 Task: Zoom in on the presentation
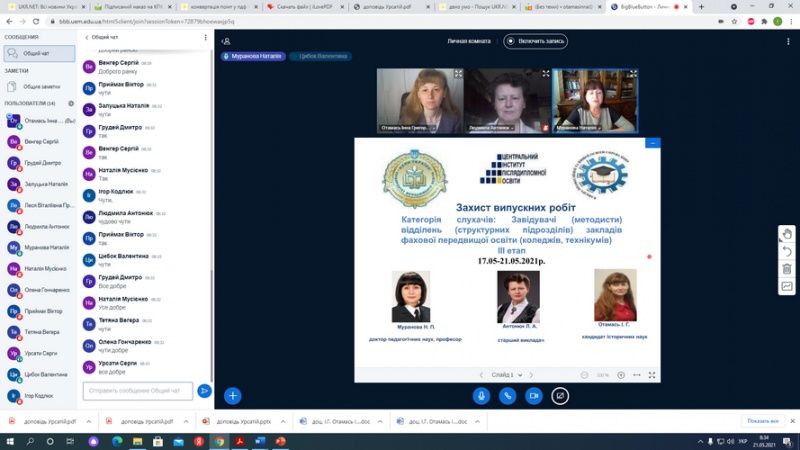(621, 375)
